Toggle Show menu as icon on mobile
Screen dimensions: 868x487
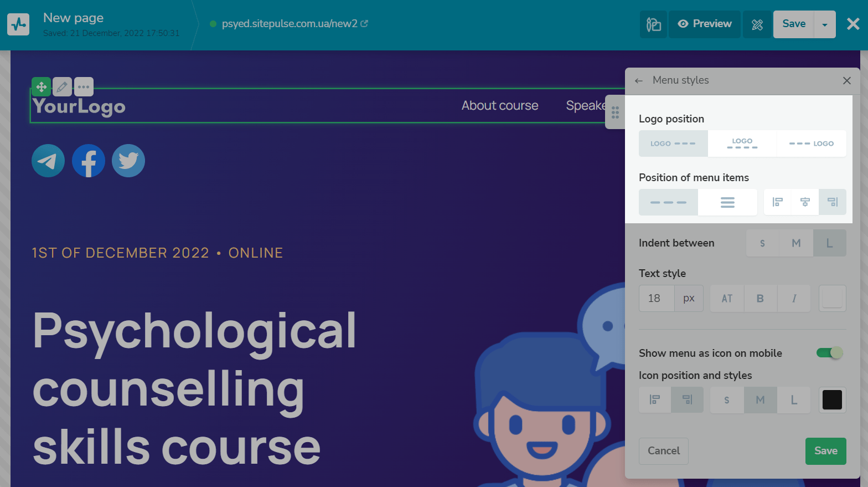(x=829, y=353)
